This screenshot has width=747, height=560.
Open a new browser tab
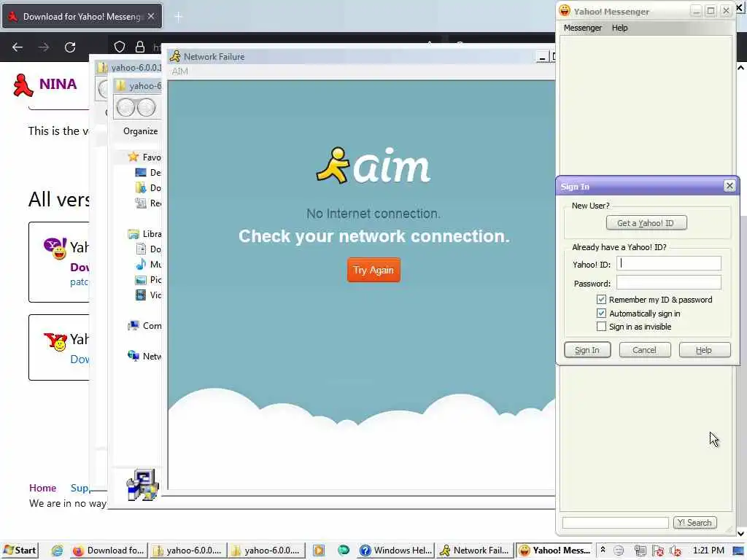click(x=178, y=17)
